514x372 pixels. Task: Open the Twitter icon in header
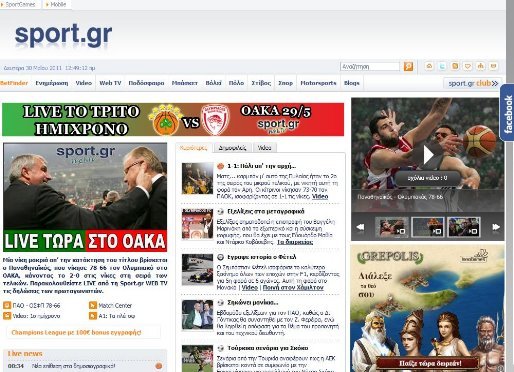coord(442,66)
